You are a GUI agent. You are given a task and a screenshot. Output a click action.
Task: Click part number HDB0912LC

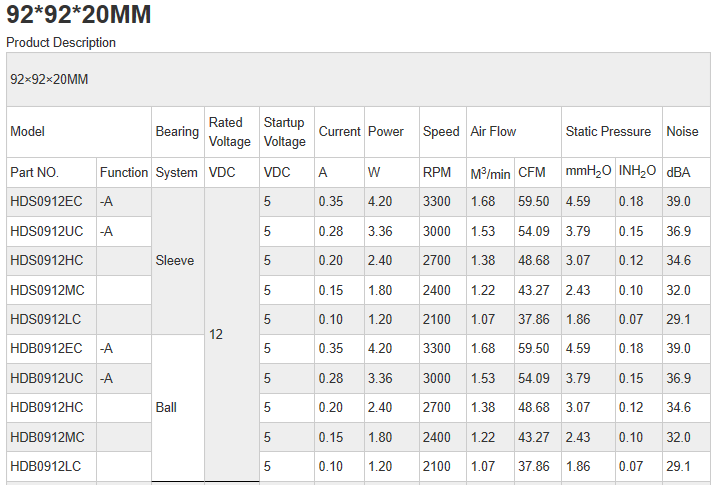(46, 467)
